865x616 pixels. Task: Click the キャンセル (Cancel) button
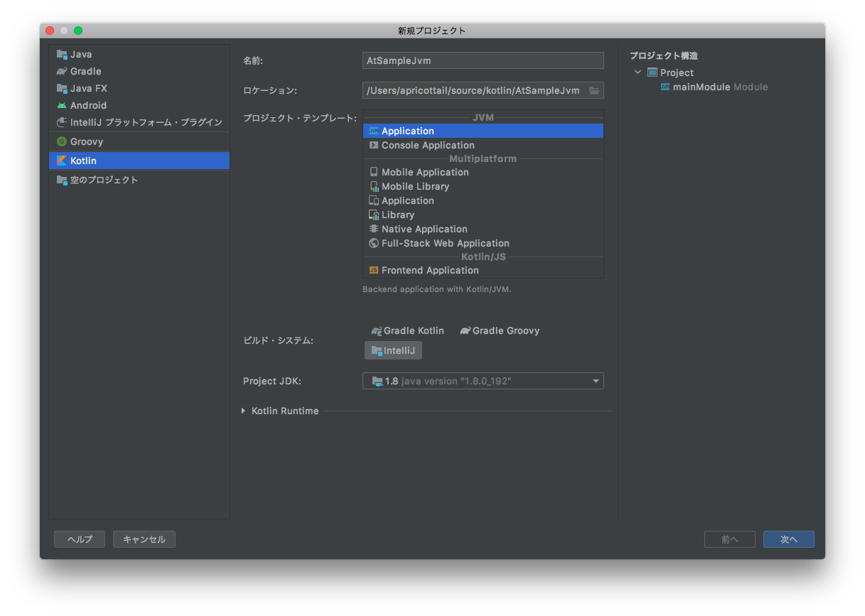coord(144,539)
